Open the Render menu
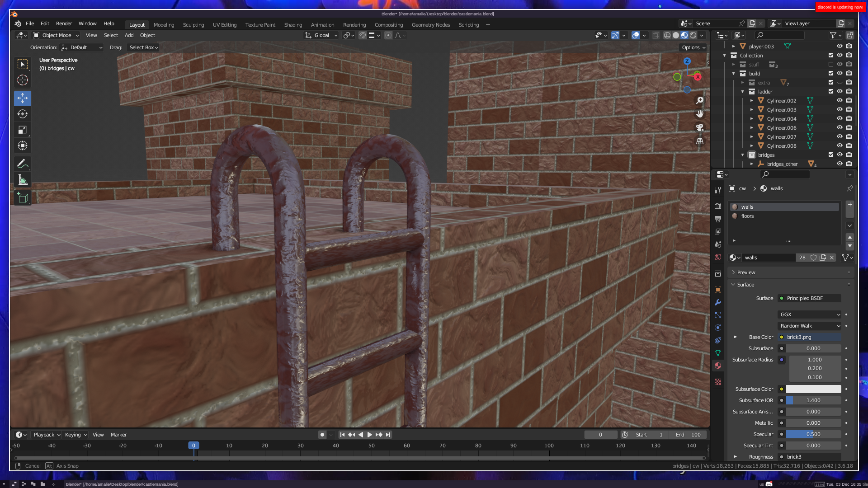 (64, 23)
